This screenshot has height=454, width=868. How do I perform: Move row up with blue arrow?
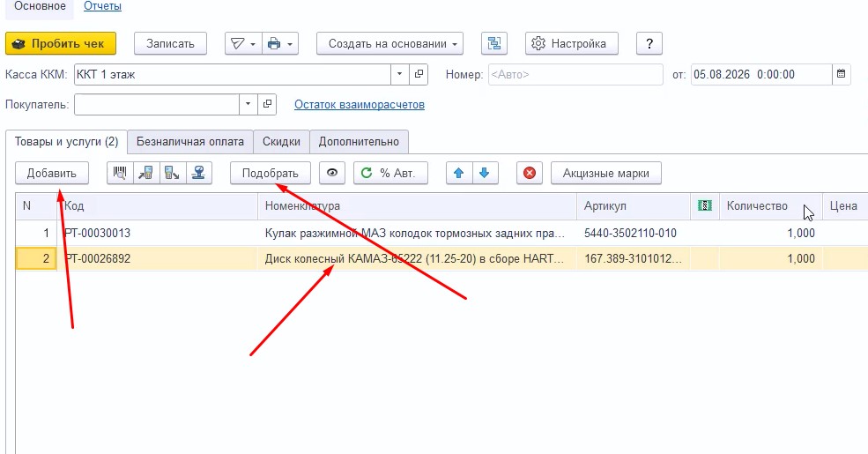click(459, 174)
